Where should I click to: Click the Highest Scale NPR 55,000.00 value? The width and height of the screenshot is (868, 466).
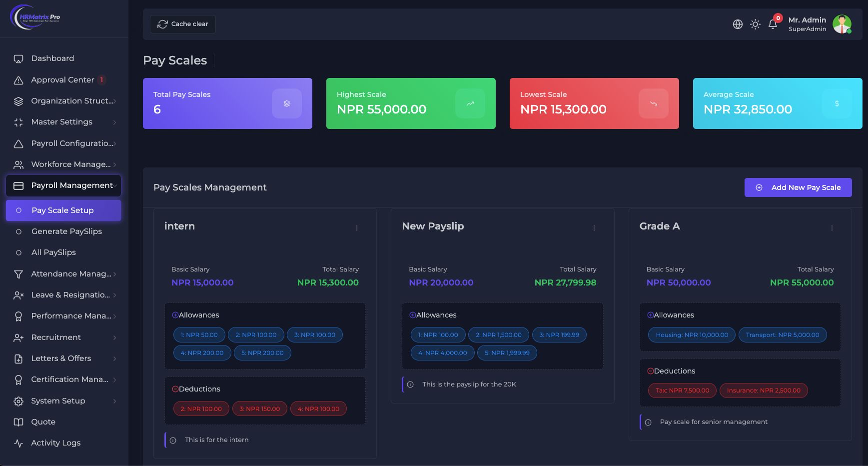coord(382,109)
